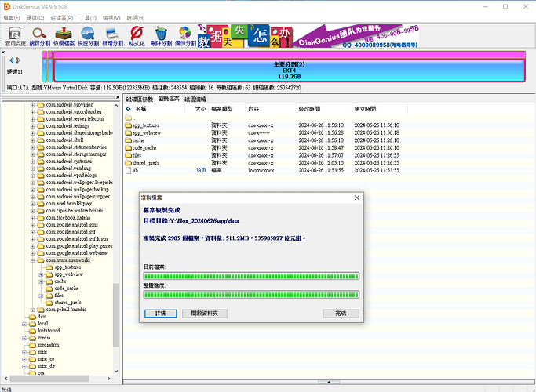Click the 詳情 details button in copy dialog
536x392 pixels.
tap(161, 314)
